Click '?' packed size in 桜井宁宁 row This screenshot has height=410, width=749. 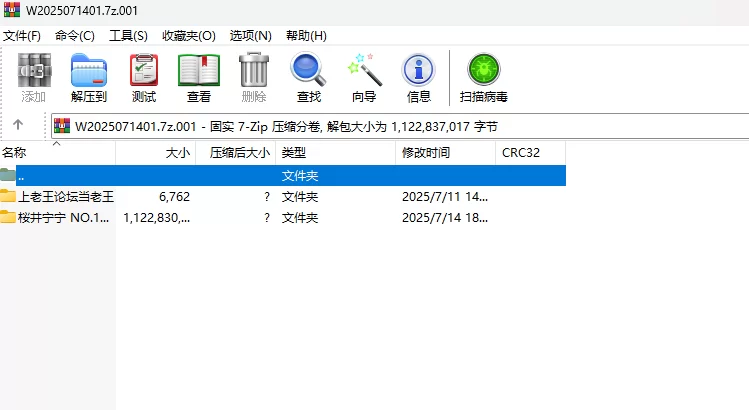coord(267,218)
